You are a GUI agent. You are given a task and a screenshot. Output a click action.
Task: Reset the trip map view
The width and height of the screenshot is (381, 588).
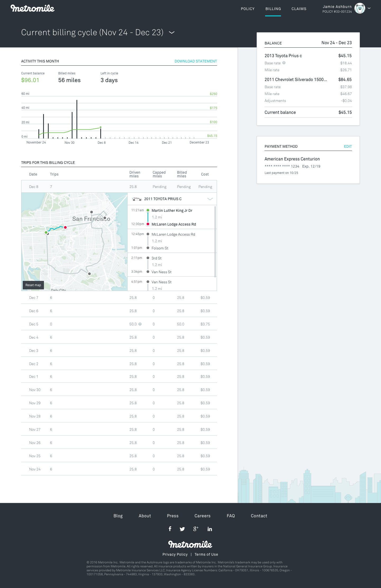coord(33,285)
